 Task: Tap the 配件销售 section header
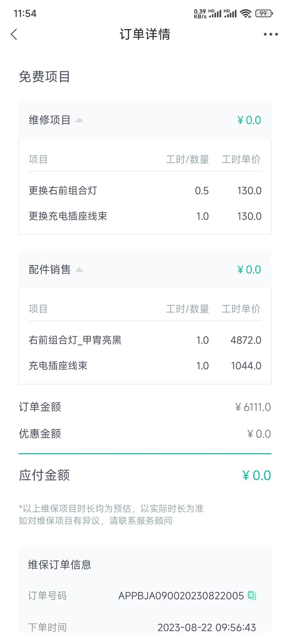click(50, 270)
